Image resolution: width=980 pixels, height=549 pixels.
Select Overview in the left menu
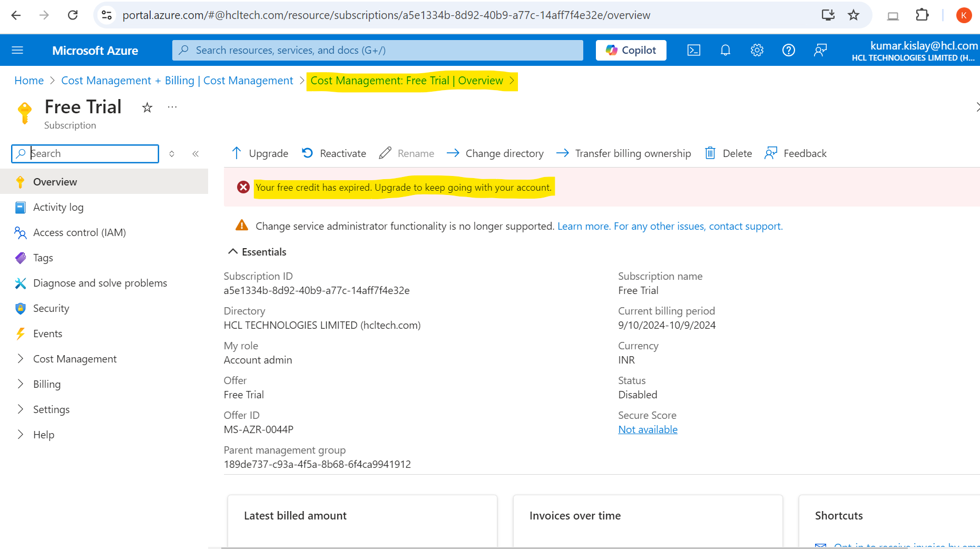[x=104, y=182]
